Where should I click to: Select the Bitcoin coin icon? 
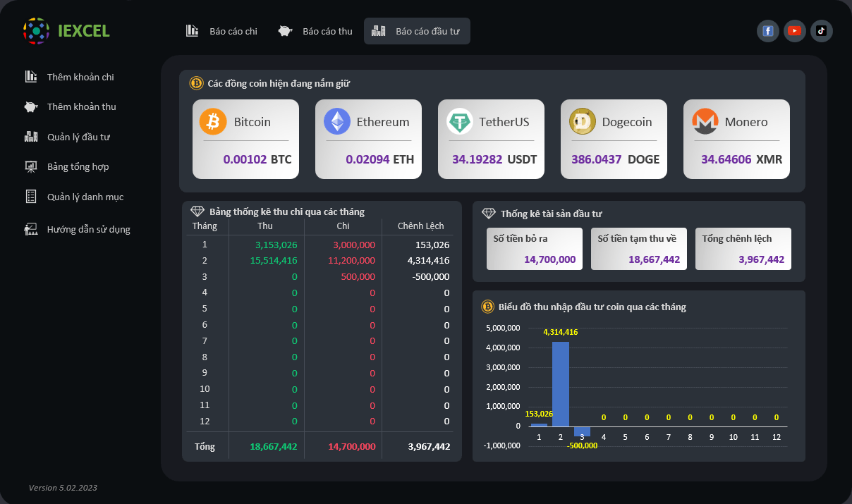point(213,122)
